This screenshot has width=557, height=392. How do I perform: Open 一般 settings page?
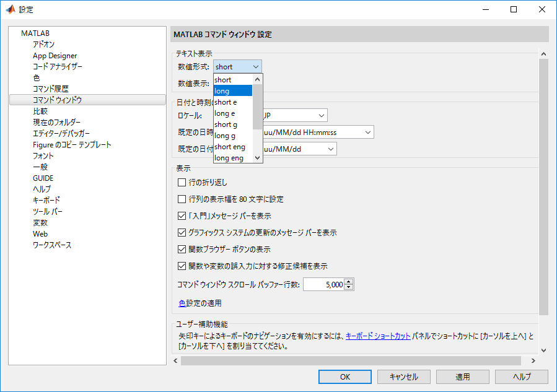point(40,167)
